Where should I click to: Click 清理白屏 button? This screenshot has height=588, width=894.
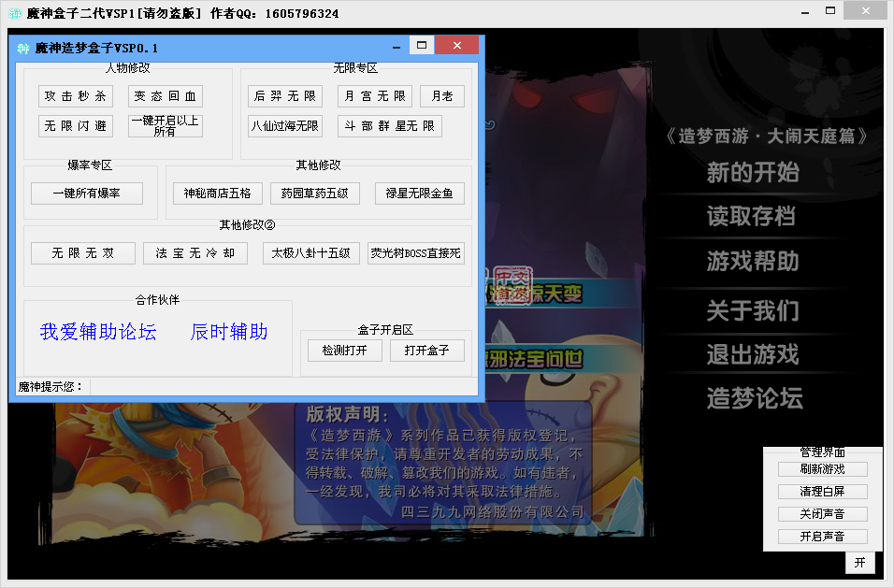tap(823, 492)
